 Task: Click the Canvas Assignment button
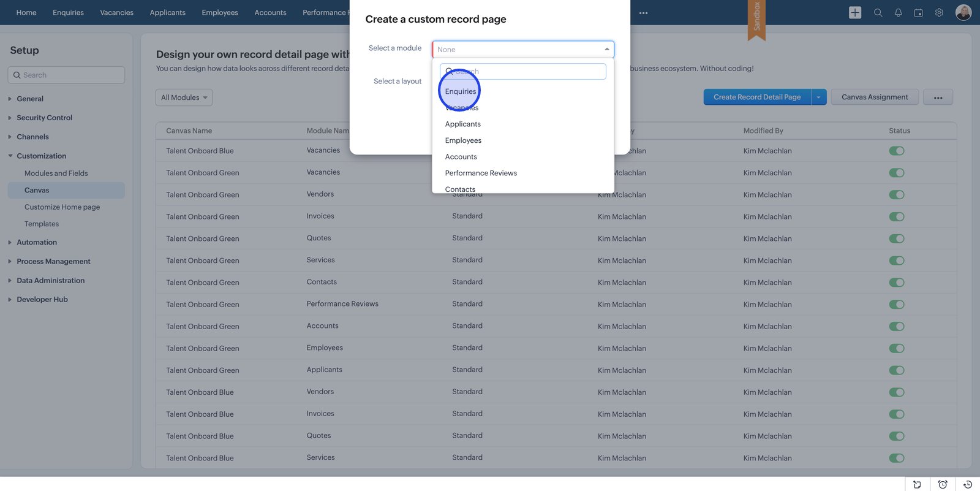tap(875, 97)
